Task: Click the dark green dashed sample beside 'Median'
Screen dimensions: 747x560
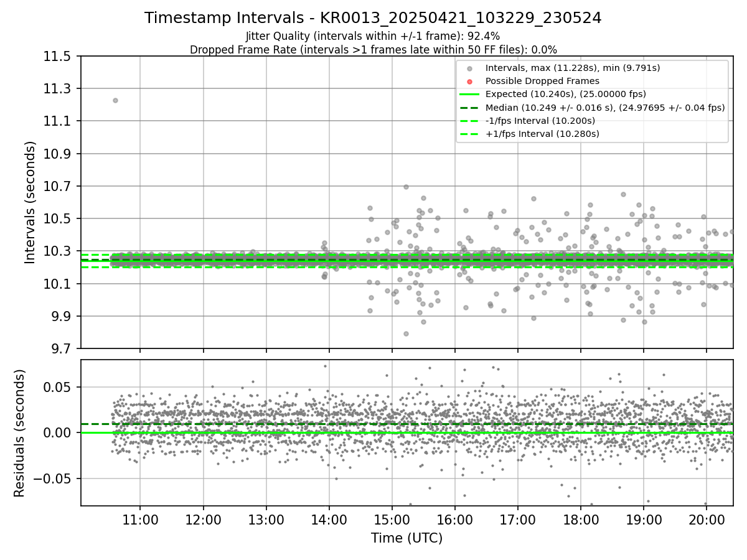Action: point(469,107)
